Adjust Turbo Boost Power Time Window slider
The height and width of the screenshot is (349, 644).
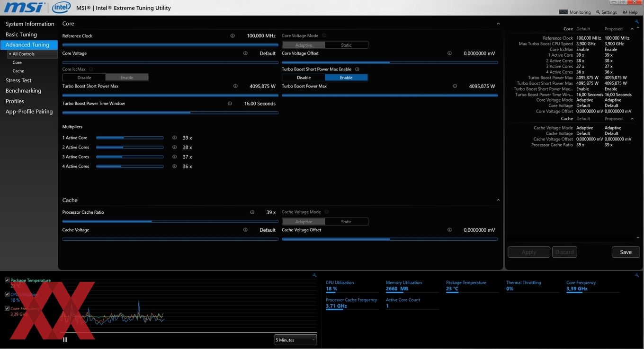click(x=170, y=113)
